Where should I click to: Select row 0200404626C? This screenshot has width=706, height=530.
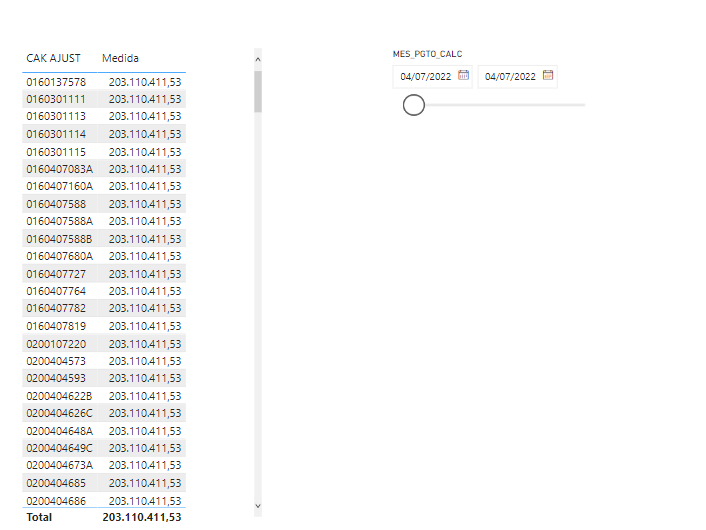point(104,413)
